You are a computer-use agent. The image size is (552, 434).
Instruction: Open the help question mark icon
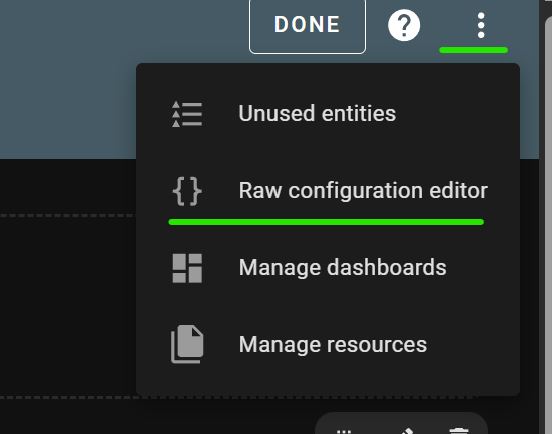[x=404, y=25]
